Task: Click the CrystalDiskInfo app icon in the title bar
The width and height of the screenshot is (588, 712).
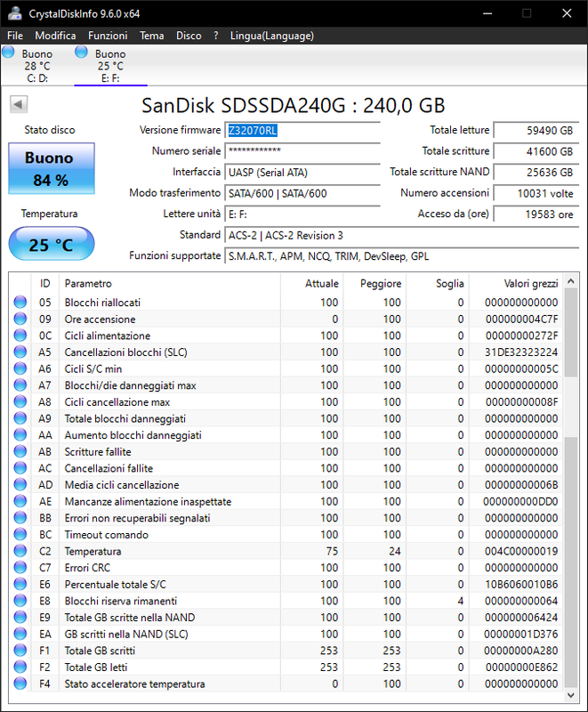Action: [14, 13]
